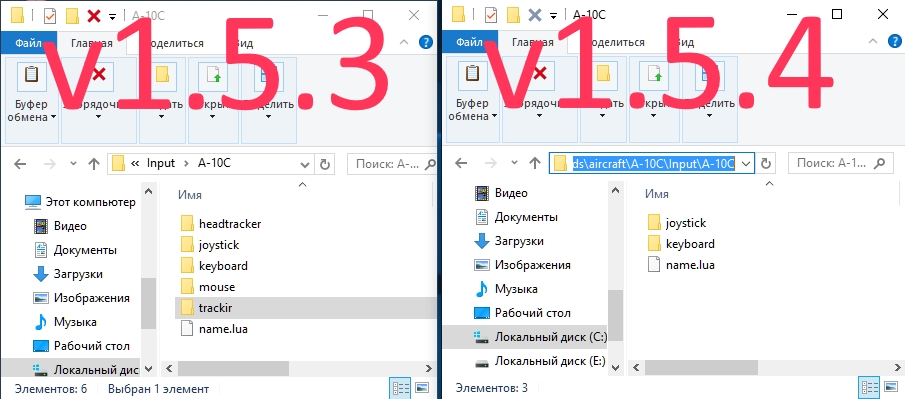The image size is (905, 399).
Task: Switch right window to details view
Action: coord(869,387)
